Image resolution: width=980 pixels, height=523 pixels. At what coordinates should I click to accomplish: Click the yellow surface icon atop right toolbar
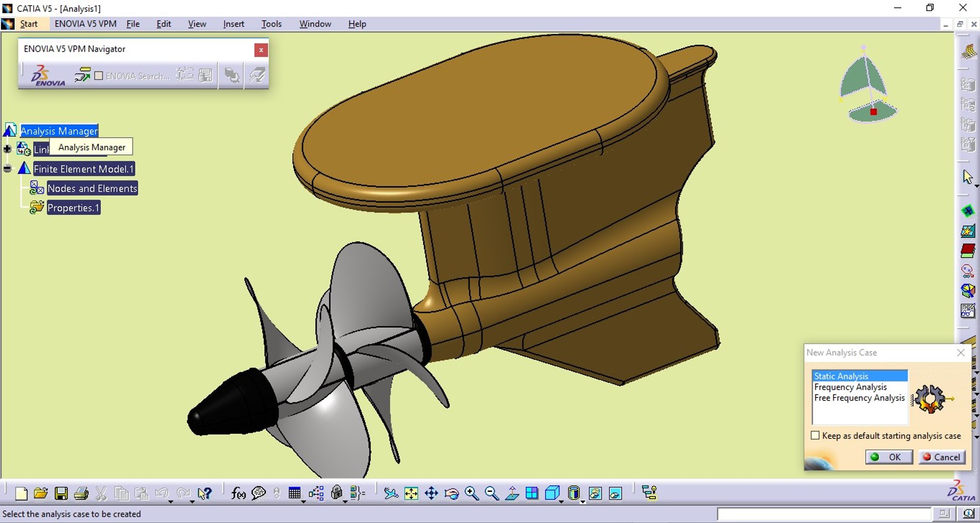(968, 51)
